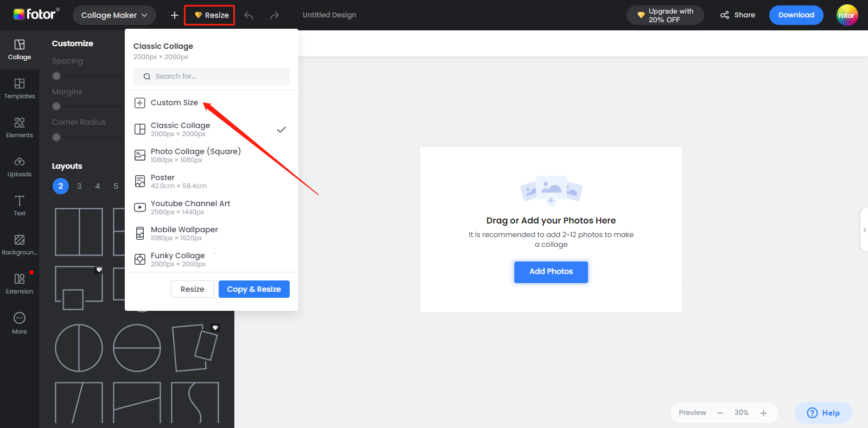Click the Search for size field

tap(212, 76)
